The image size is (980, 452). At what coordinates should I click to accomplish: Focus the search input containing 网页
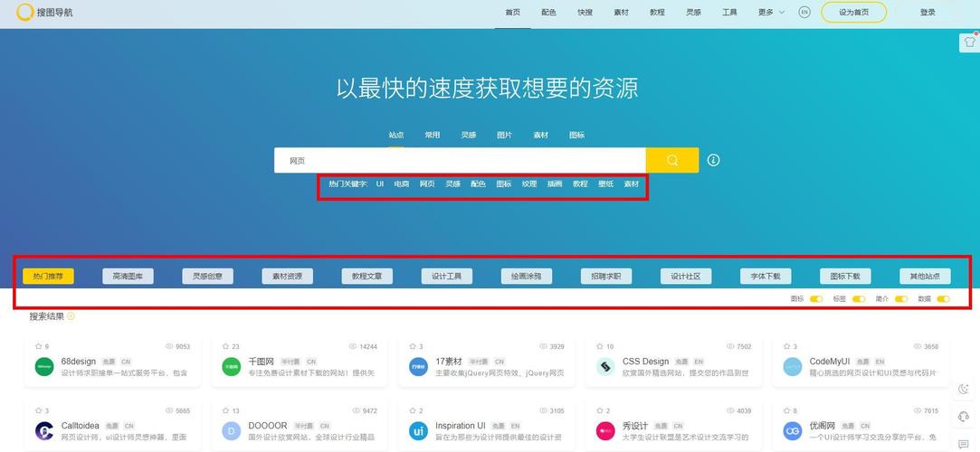pos(460,160)
